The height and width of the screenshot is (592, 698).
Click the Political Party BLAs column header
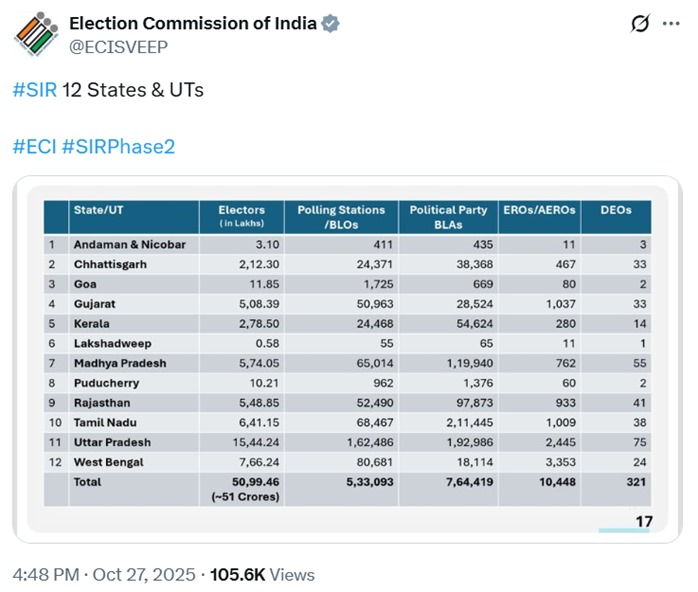[448, 216]
